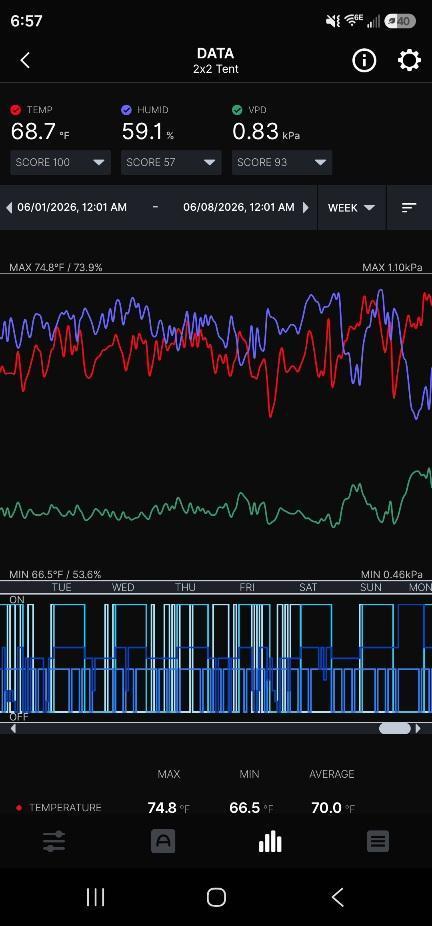Go back using the header arrow
432x926 pixels.
(25, 60)
